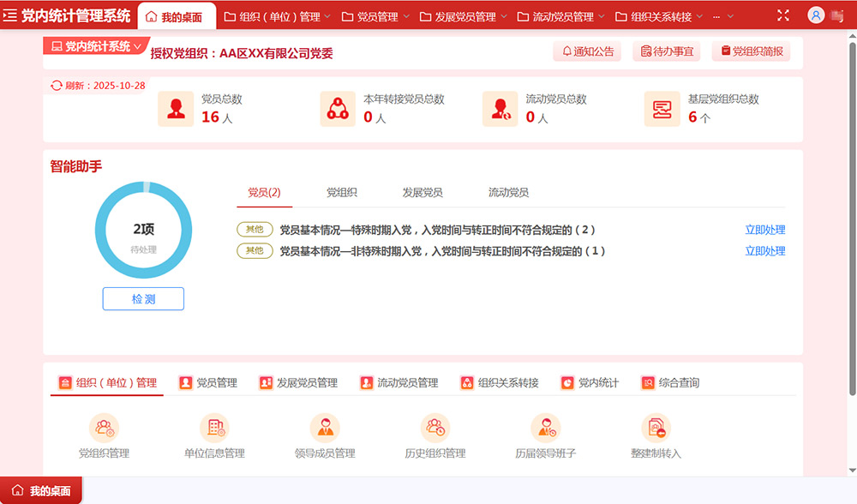Click the 流动党员总数 icon

(x=500, y=109)
